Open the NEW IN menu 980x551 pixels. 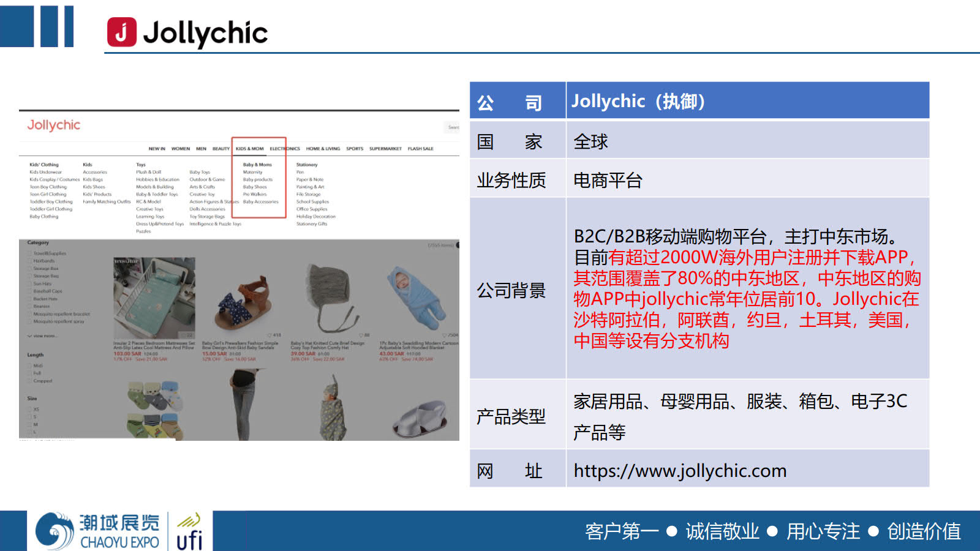pyautogui.click(x=157, y=149)
